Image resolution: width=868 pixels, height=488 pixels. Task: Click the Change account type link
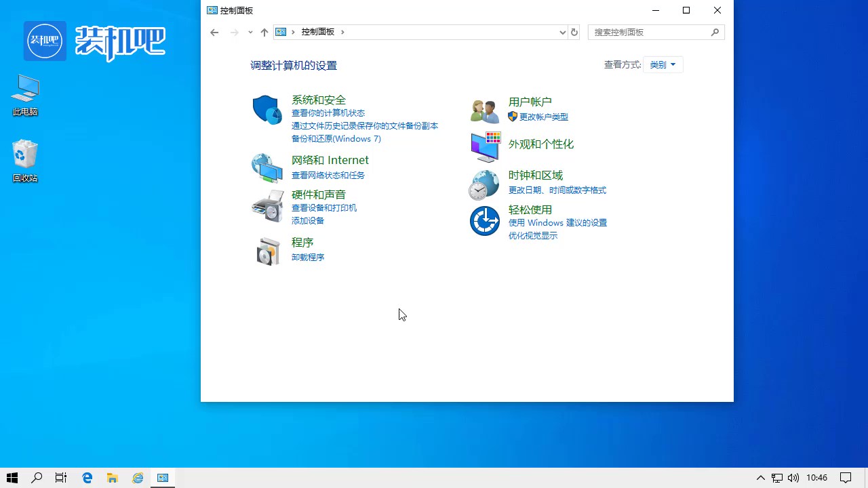click(x=542, y=116)
